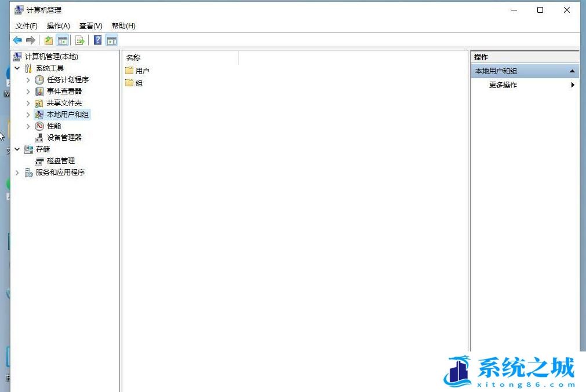586x392 pixels.
Task: Click the Back arrow toolbar icon
Action: (x=17, y=40)
